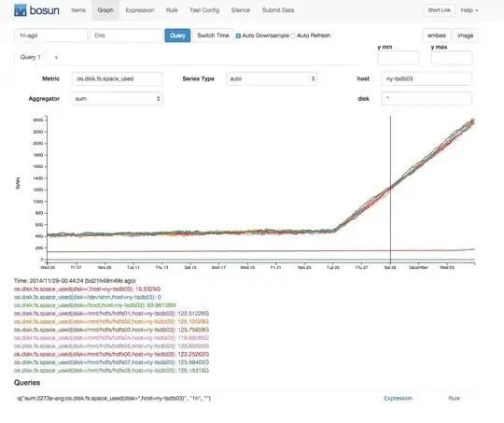Viewport: 504px width, 423px height.
Task: Click the vertical time marker on graph
Action: 390,190
